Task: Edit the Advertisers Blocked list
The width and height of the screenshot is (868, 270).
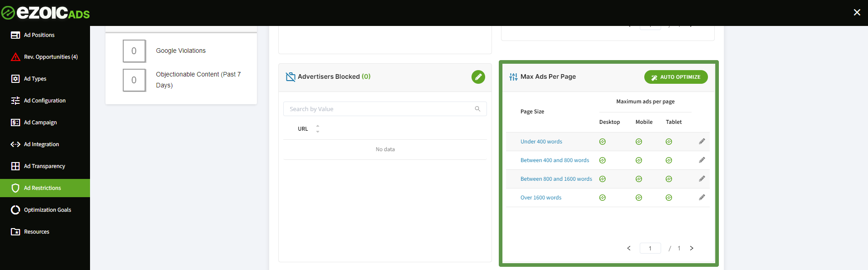Action: point(478,77)
